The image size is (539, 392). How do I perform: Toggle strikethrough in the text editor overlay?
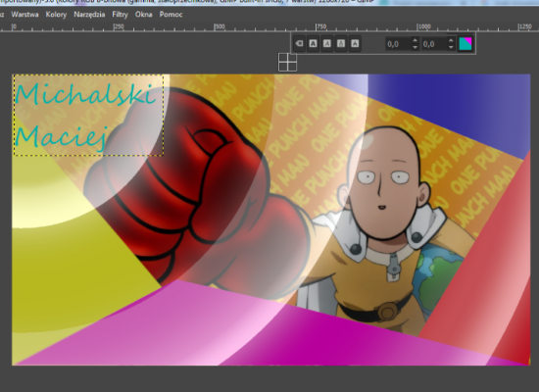355,44
